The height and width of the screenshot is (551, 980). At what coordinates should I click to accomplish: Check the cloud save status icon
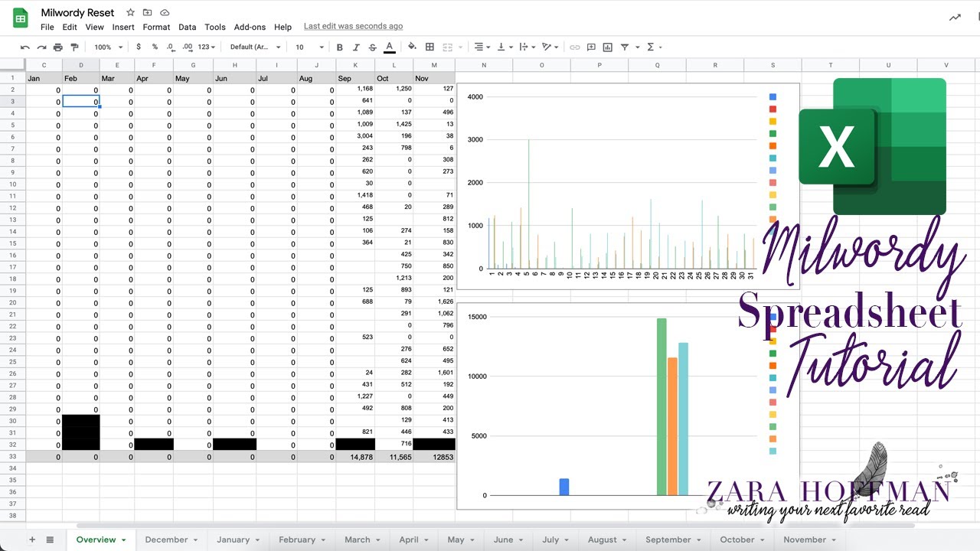pyautogui.click(x=165, y=13)
